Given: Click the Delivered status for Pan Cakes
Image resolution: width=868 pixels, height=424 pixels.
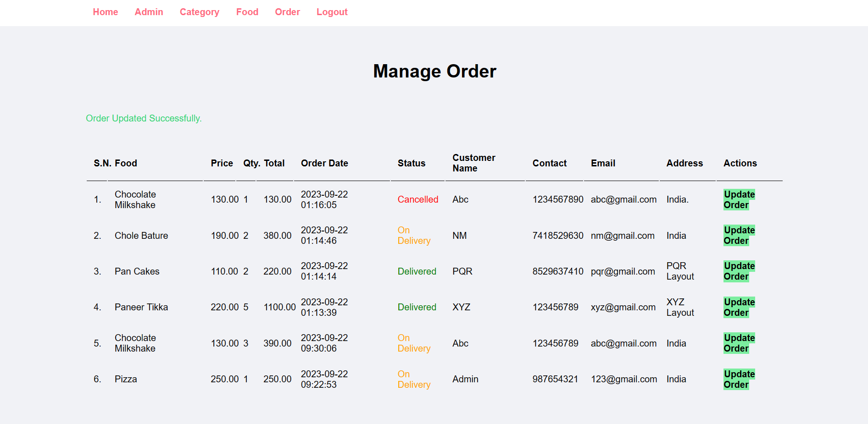Looking at the screenshot, I should tap(417, 271).
